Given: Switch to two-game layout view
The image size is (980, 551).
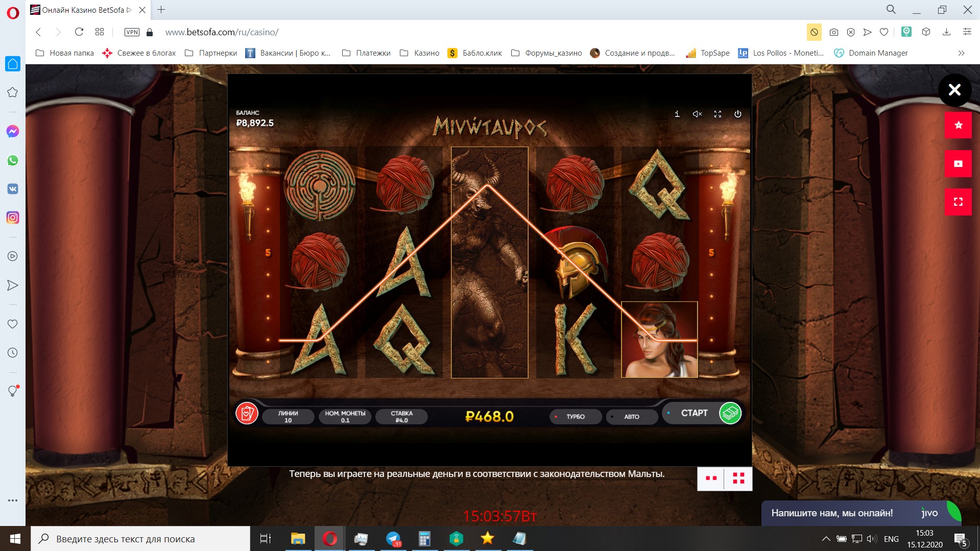Looking at the screenshot, I should 711,478.
